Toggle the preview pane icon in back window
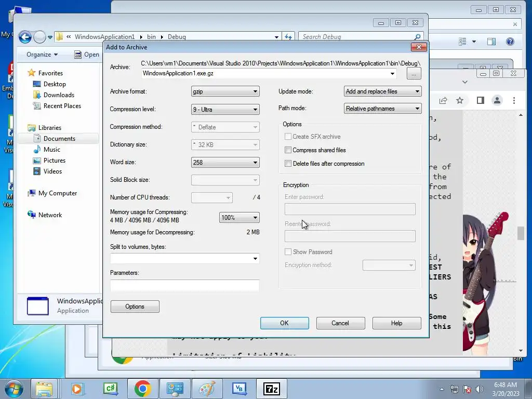This screenshot has width=532, height=399. click(x=491, y=42)
